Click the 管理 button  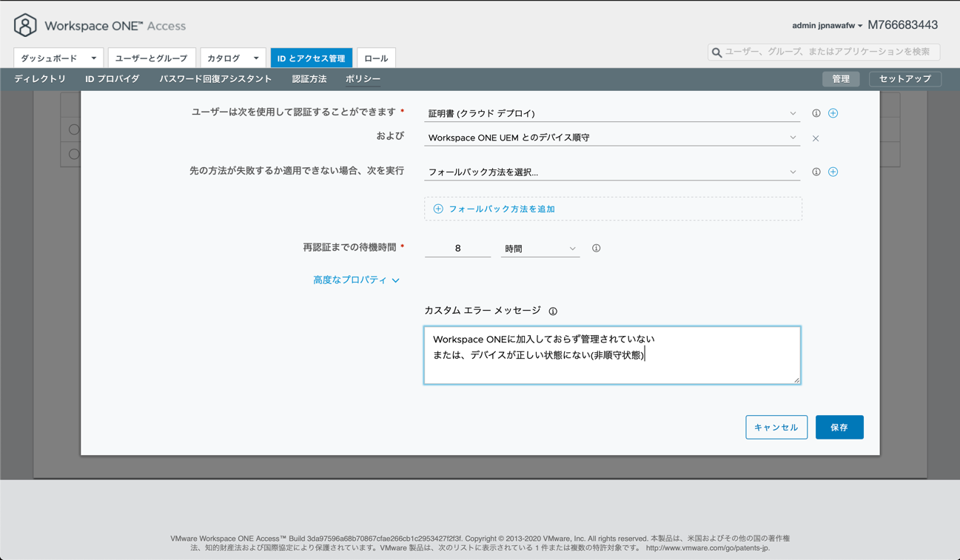841,79
